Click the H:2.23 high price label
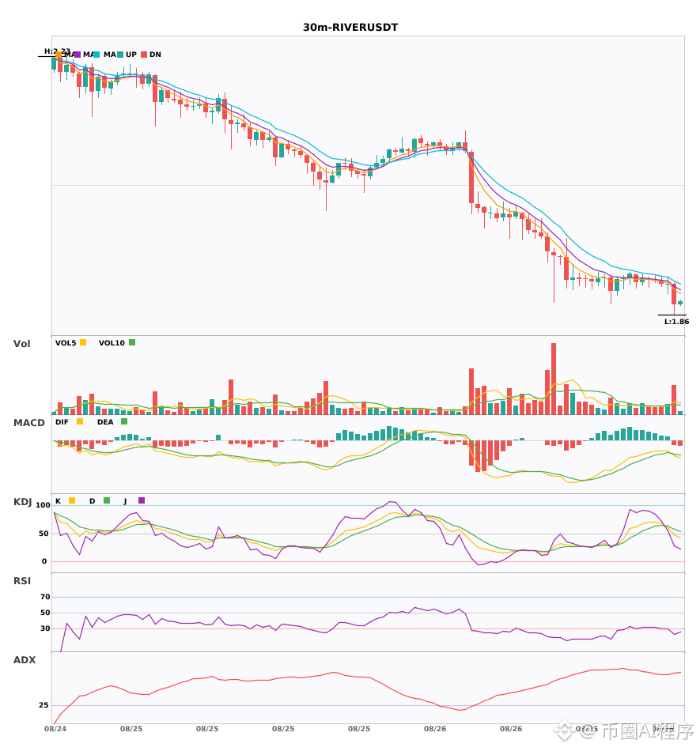Image resolution: width=700 pixels, height=751 pixels. (57, 51)
